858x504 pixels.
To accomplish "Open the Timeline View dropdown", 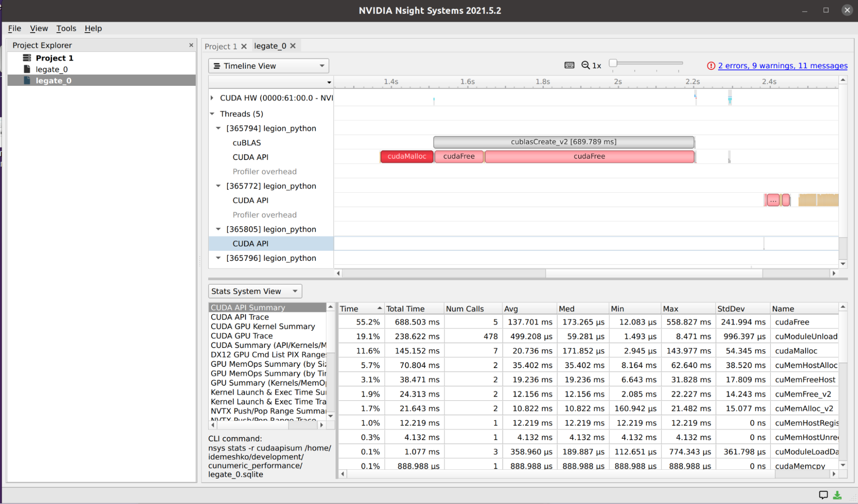I will pyautogui.click(x=269, y=66).
